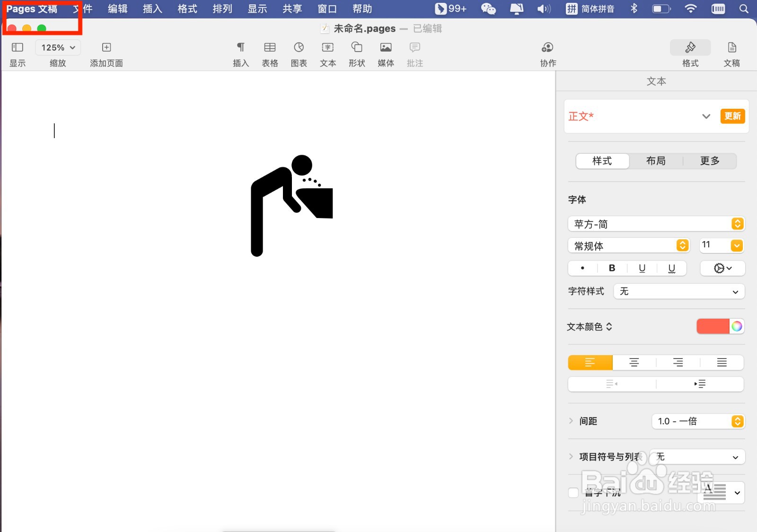Screen dimensions: 757x532
Task: Click the document title 未命名.pages
Action: coord(365,28)
